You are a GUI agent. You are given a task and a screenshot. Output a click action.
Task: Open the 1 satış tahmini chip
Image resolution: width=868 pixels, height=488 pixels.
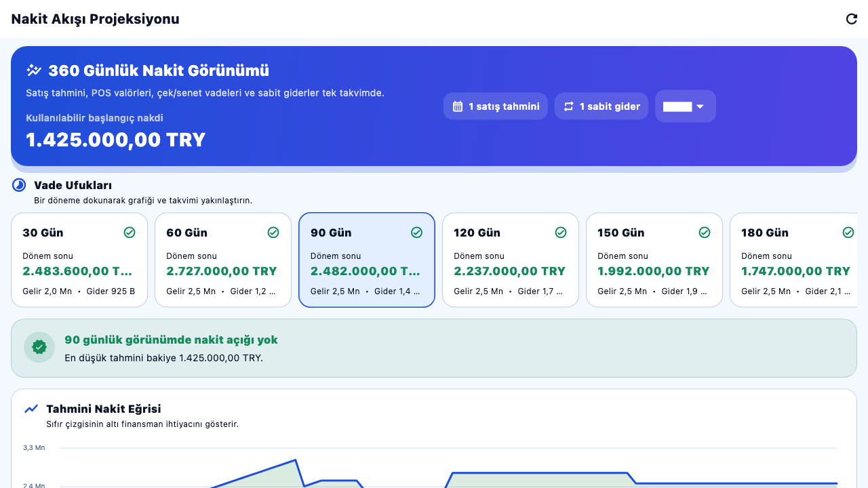click(496, 106)
